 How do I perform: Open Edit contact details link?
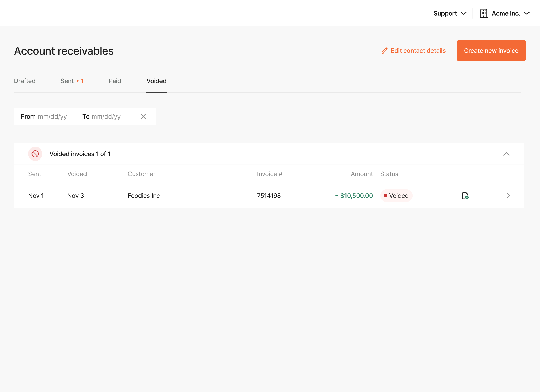click(x=413, y=51)
